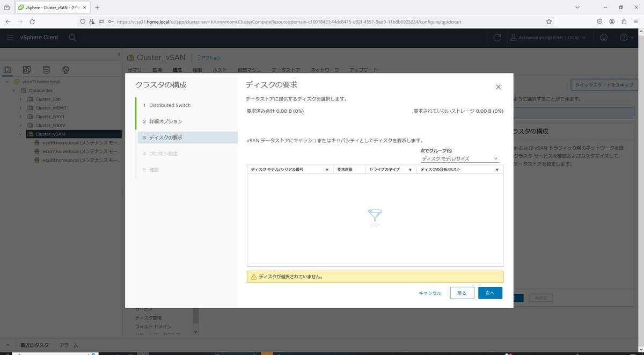Click the Datacenter icon in the tree
The image size is (644, 355).
click(x=24, y=90)
